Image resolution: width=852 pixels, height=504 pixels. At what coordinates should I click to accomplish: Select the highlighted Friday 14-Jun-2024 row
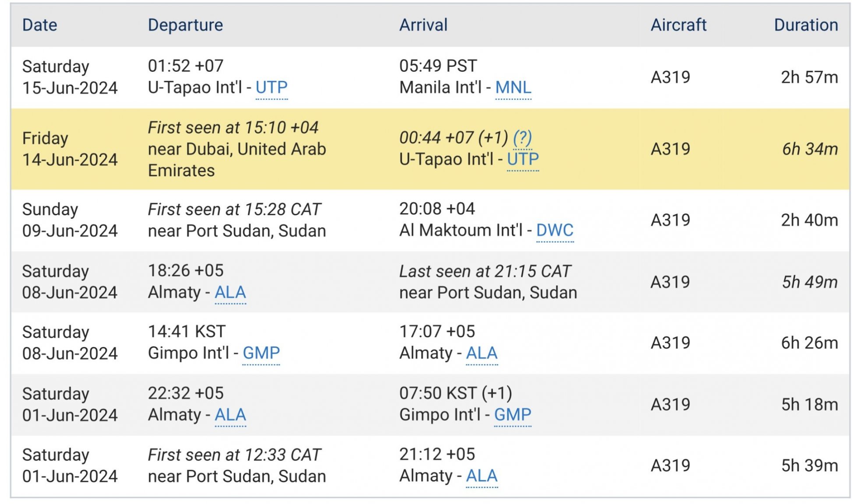(430, 149)
